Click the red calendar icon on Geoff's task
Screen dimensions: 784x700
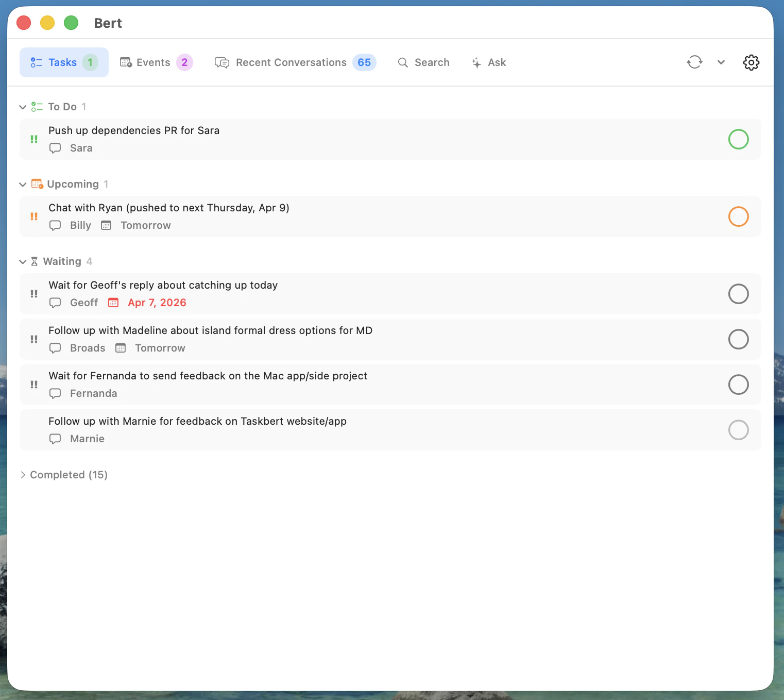click(x=113, y=303)
